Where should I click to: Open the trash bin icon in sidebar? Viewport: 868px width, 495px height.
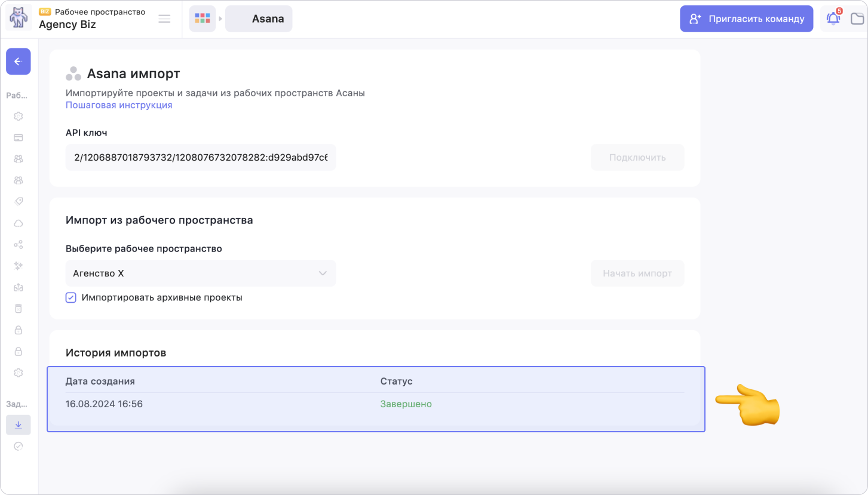tap(19, 308)
